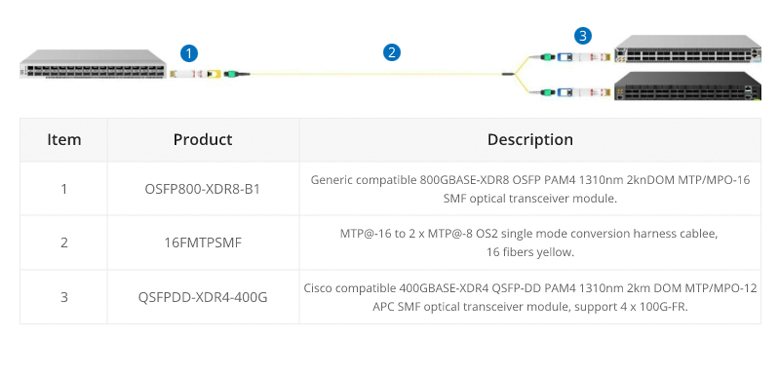Click the Description column header
The height and width of the screenshot is (367, 780).
click(x=530, y=140)
